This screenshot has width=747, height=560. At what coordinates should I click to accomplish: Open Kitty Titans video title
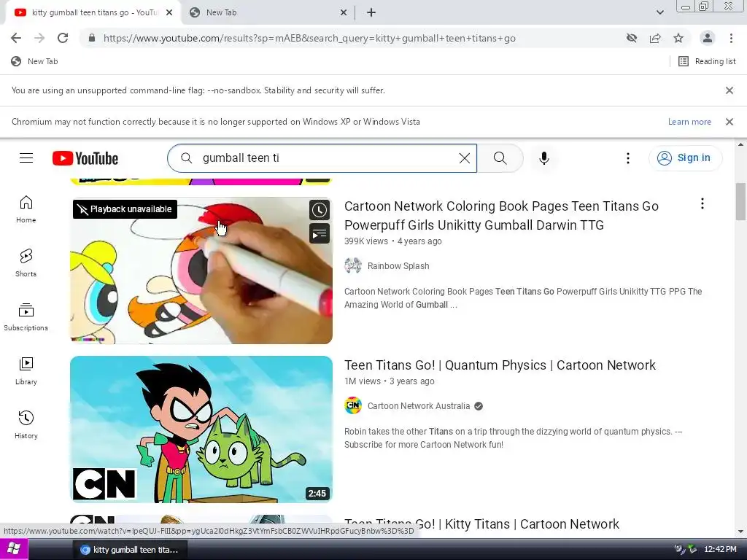(481, 524)
